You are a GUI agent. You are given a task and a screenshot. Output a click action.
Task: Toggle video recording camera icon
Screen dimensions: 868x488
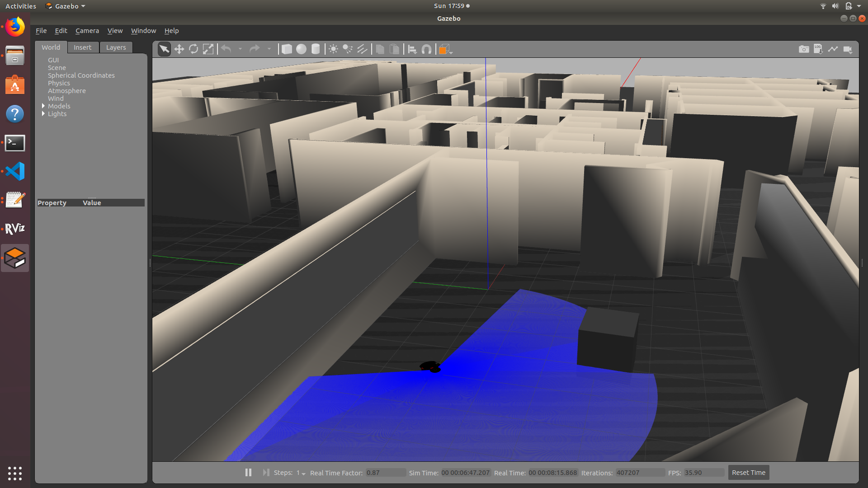click(848, 49)
